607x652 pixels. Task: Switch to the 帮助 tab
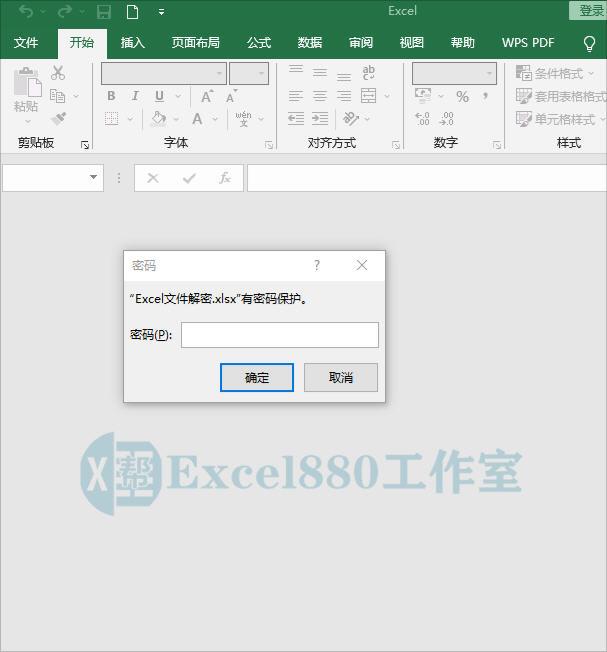463,42
